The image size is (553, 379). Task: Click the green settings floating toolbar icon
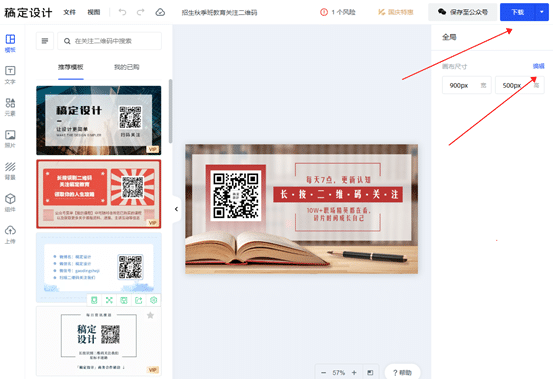pos(153,300)
